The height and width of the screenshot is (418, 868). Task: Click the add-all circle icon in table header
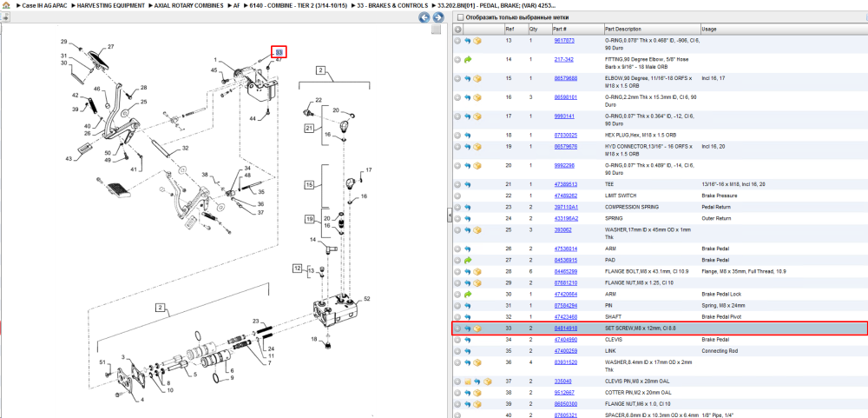pos(457,29)
